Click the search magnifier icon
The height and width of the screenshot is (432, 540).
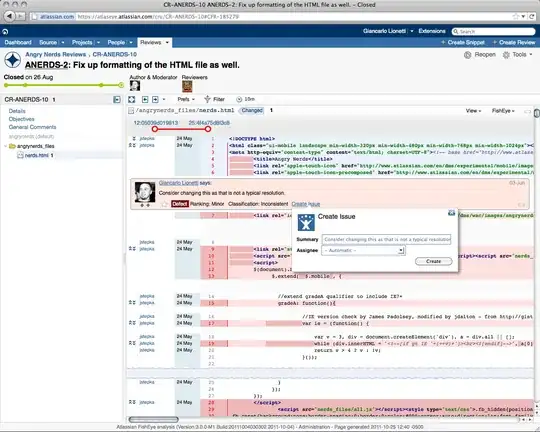tap(456, 32)
